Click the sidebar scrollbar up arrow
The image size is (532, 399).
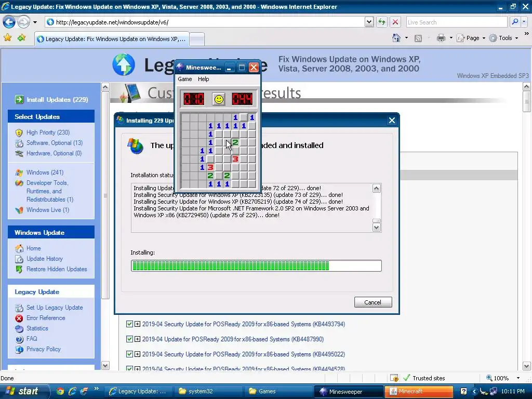[105, 87]
